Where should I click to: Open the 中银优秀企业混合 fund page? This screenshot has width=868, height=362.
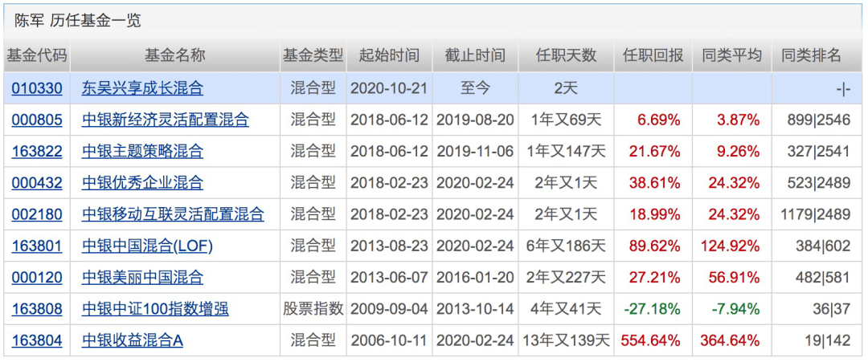tap(143, 182)
